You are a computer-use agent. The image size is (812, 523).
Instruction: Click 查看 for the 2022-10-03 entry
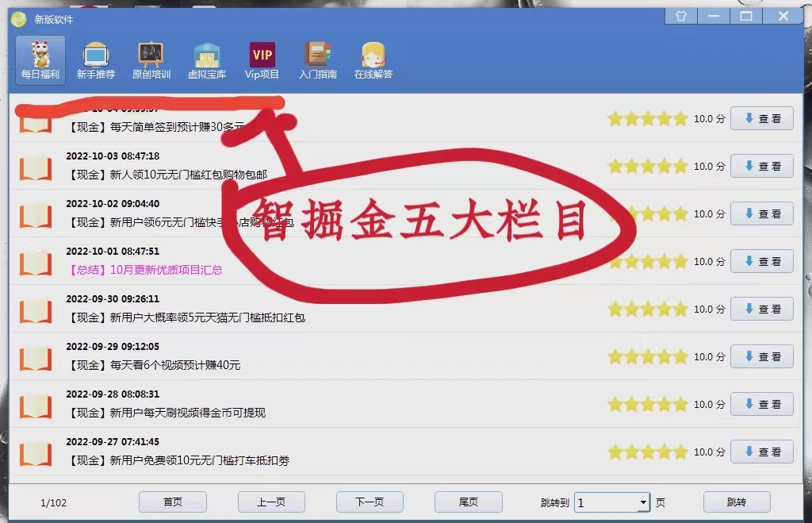pos(761,167)
